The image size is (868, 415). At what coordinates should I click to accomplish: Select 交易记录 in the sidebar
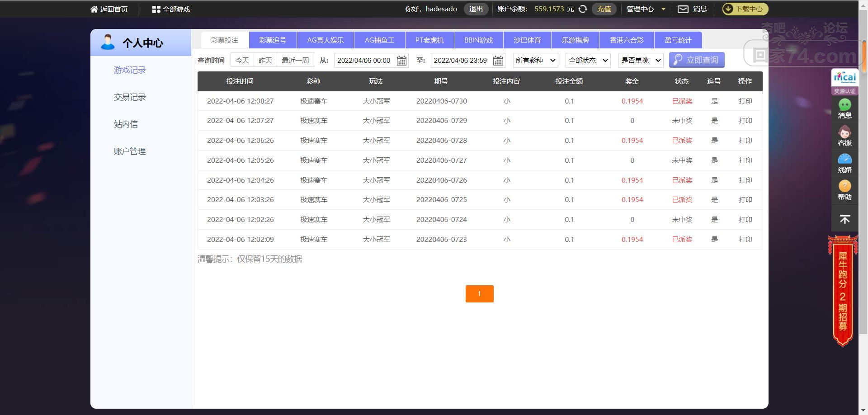pyautogui.click(x=130, y=97)
